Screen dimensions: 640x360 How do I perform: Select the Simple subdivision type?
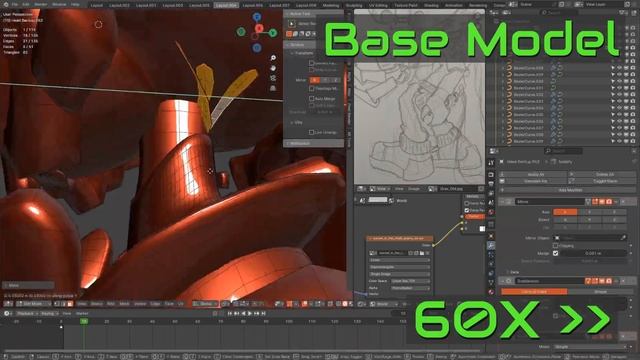(x=600, y=291)
